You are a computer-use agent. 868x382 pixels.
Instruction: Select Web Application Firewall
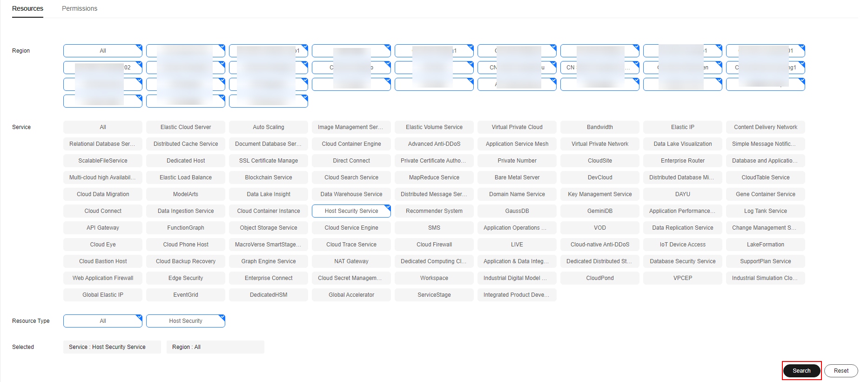tap(103, 278)
